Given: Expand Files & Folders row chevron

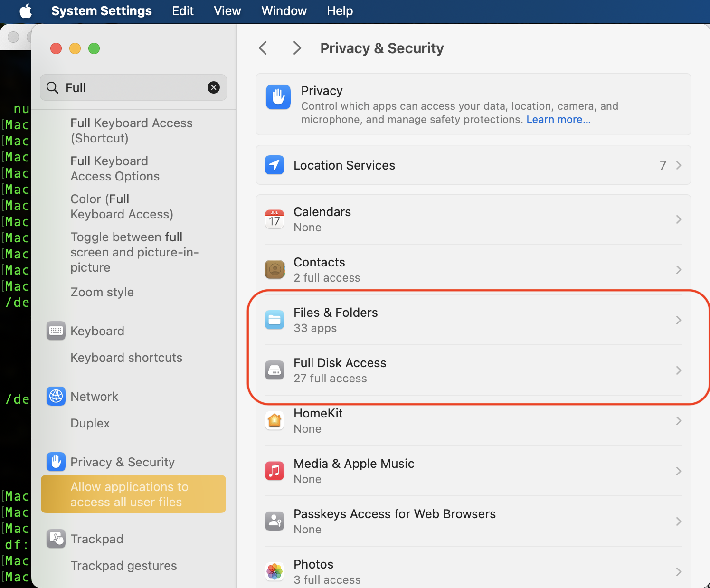Looking at the screenshot, I should coord(679,320).
